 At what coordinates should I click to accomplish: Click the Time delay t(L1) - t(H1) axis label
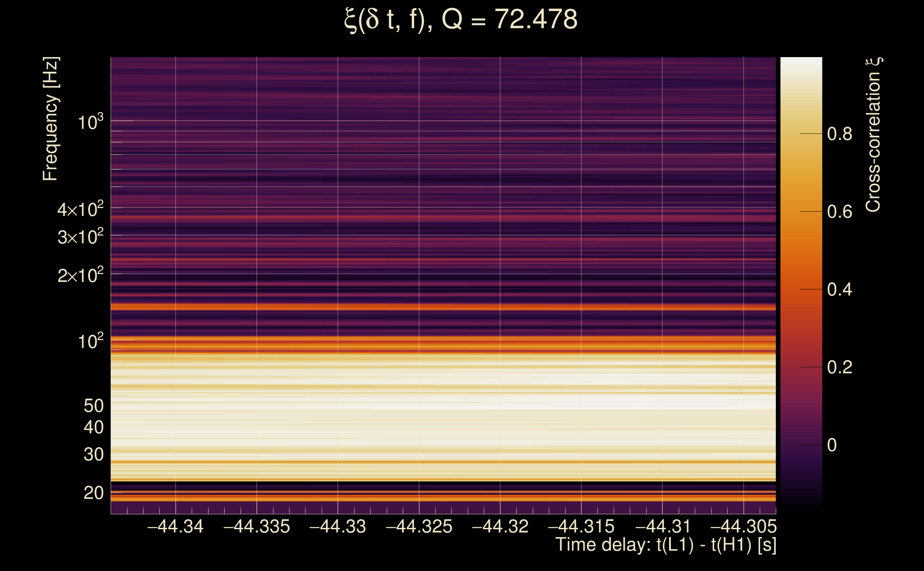click(x=666, y=545)
